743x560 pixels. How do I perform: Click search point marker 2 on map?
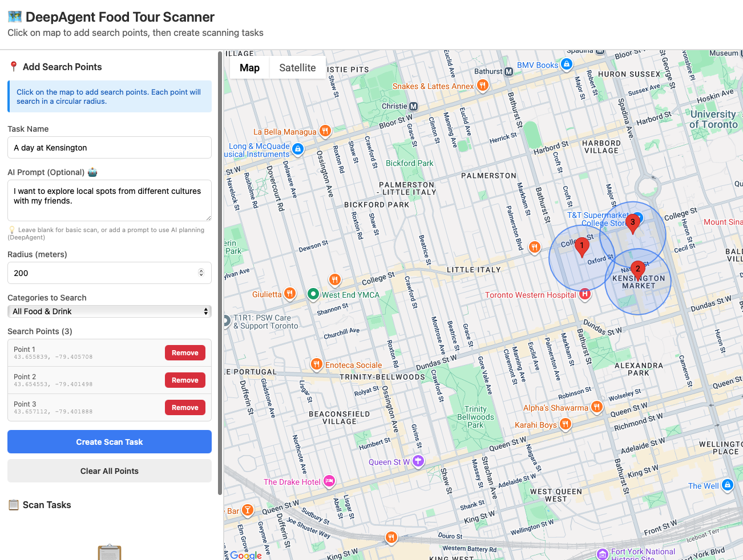[x=637, y=271]
